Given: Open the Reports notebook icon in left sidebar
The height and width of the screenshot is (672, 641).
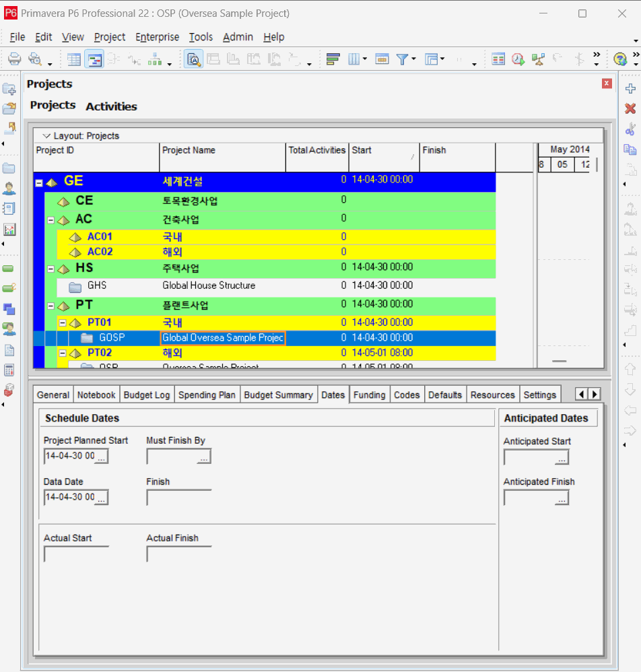Looking at the screenshot, I should pos(9,209).
